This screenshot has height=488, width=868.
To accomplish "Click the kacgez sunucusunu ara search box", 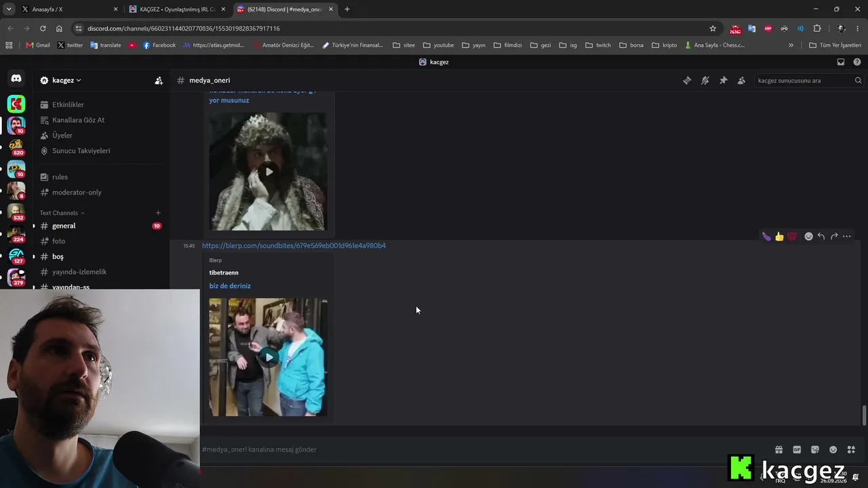I will 804,80.
